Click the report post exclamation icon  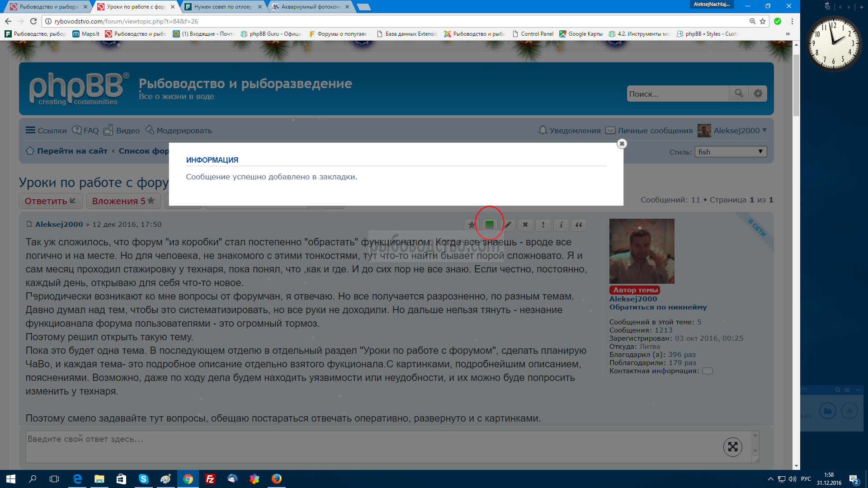point(543,225)
